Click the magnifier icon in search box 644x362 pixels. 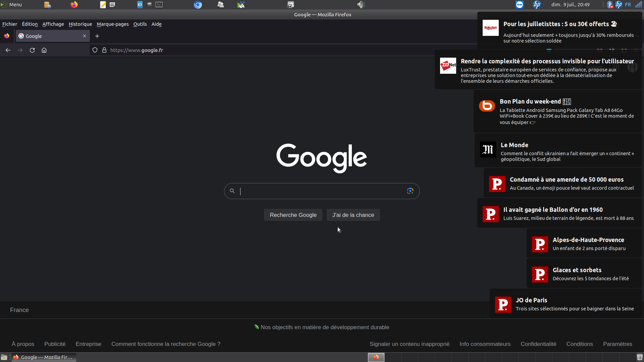(232, 191)
